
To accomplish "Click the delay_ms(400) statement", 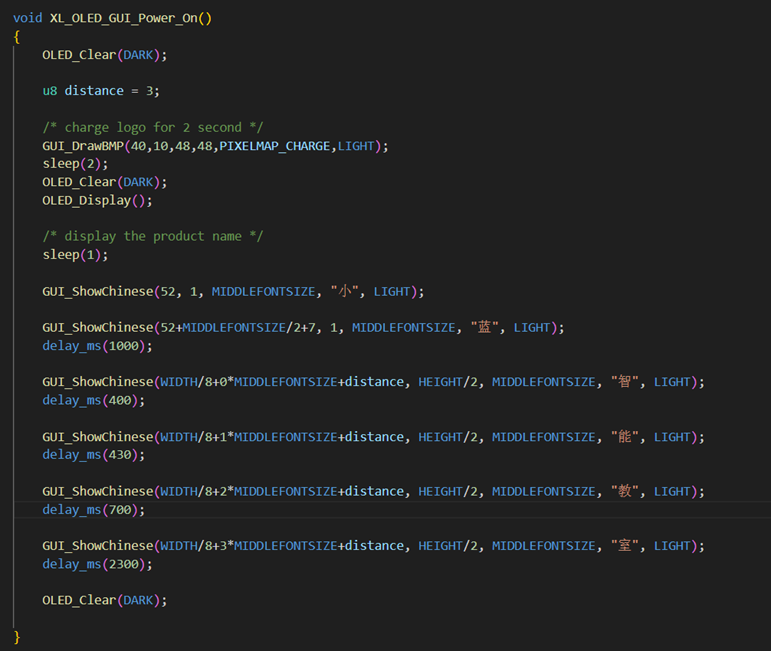I will click(x=93, y=400).
